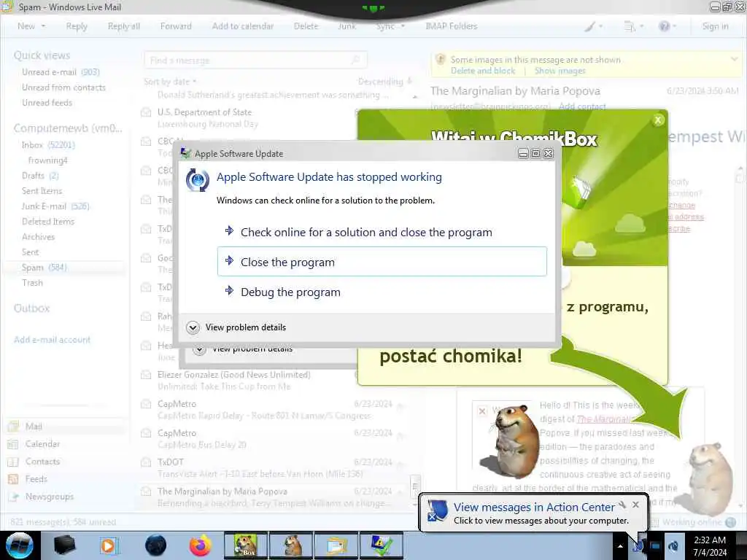Open the dark globe taskbar icon
This screenshot has width=747, height=560.
click(155, 545)
